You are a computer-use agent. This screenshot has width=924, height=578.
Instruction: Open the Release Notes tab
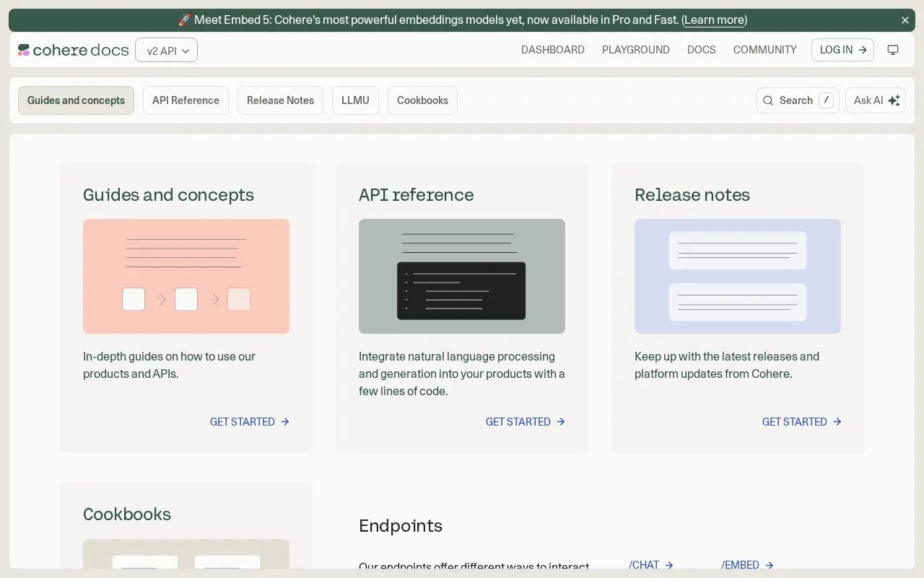(x=280, y=100)
